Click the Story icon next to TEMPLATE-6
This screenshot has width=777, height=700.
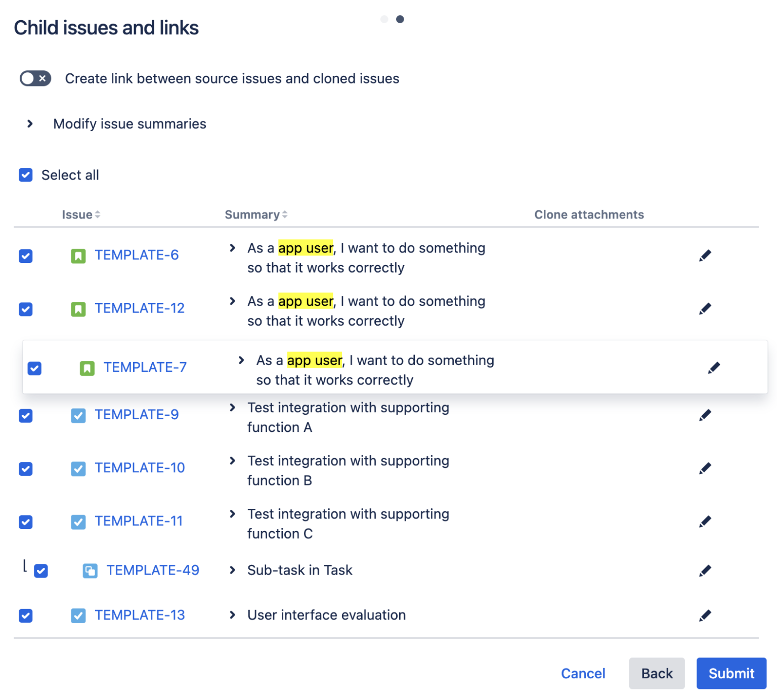pos(78,255)
